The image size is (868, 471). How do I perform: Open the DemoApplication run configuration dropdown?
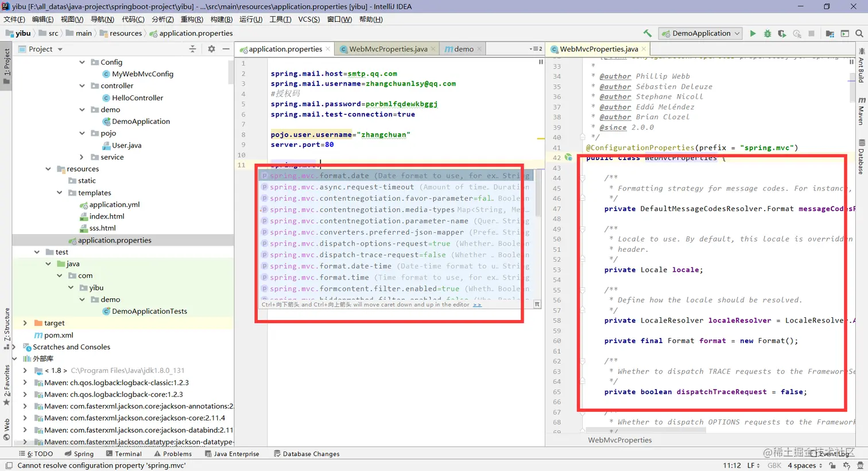[700, 33]
